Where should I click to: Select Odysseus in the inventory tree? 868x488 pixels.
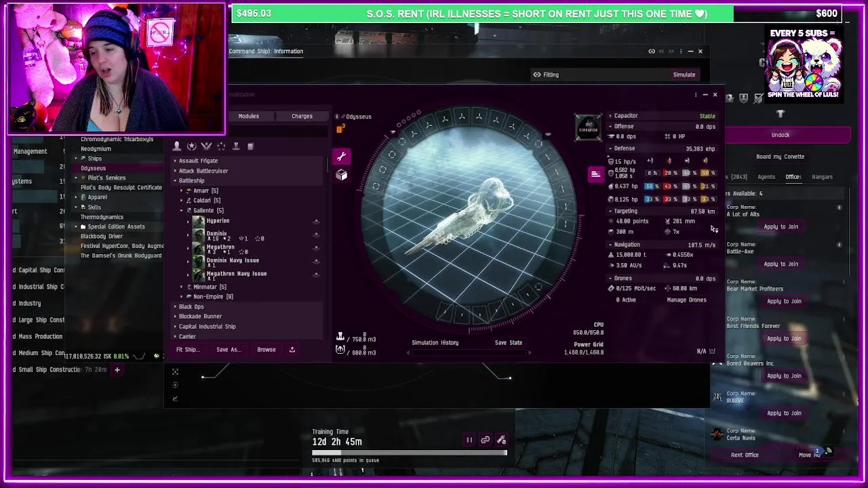93,168
